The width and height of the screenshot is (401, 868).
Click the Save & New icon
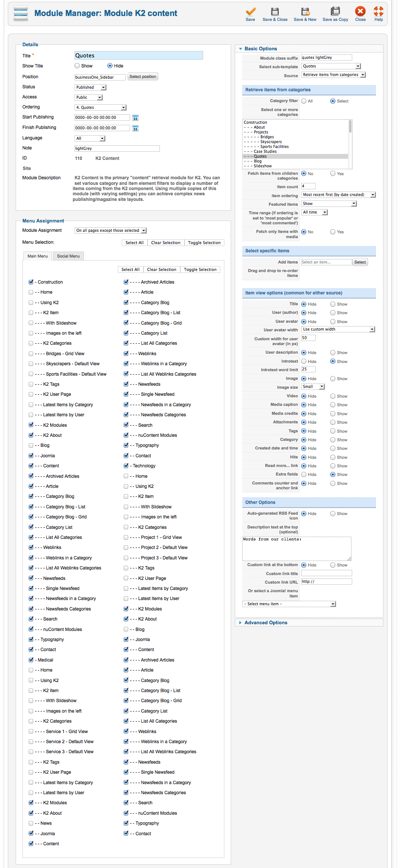pyautogui.click(x=305, y=11)
